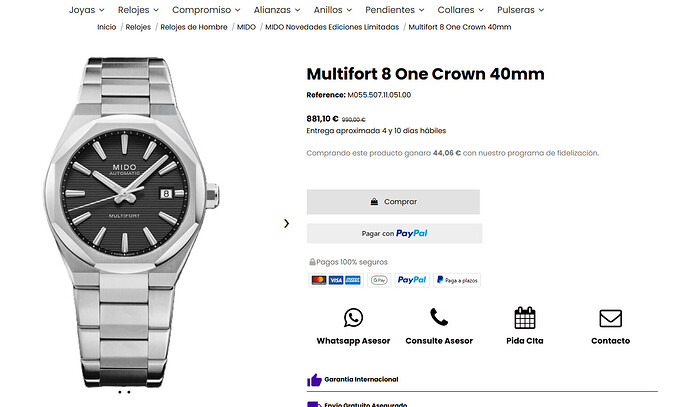Click the Paga a plazos badge

458,280
